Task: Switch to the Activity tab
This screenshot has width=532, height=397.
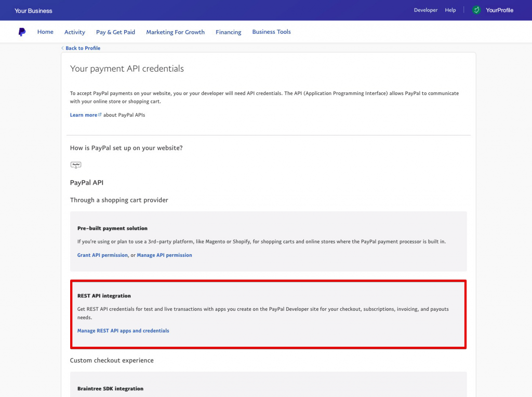Action: coord(75,32)
